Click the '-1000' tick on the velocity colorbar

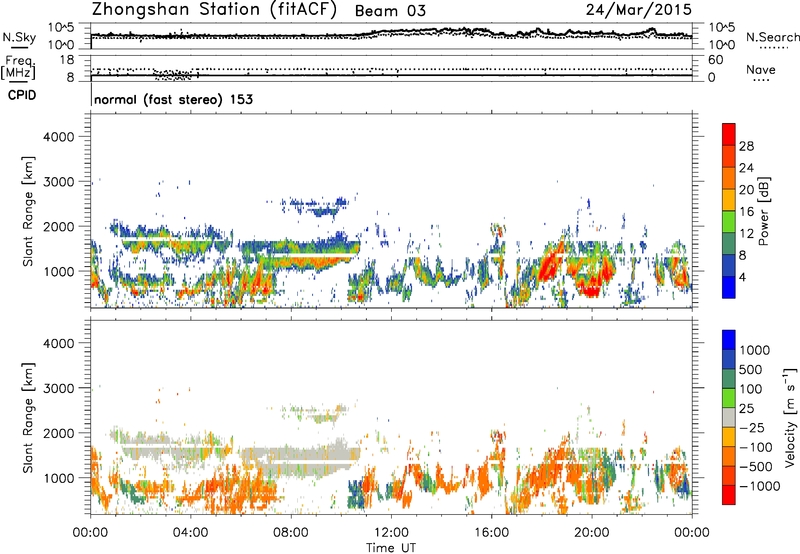point(759,486)
